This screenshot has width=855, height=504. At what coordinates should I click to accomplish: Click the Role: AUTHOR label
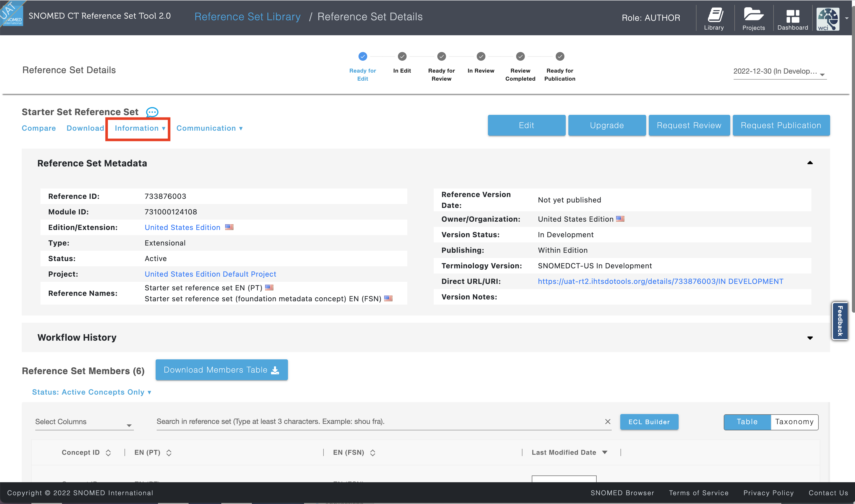(651, 18)
